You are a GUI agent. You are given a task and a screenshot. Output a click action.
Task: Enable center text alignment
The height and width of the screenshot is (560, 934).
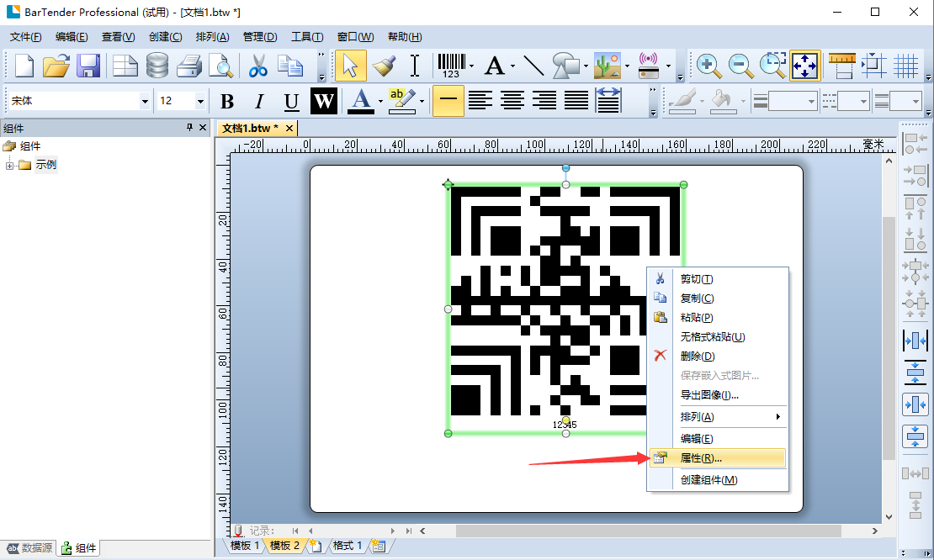pyautogui.click(x=512, y=101)
